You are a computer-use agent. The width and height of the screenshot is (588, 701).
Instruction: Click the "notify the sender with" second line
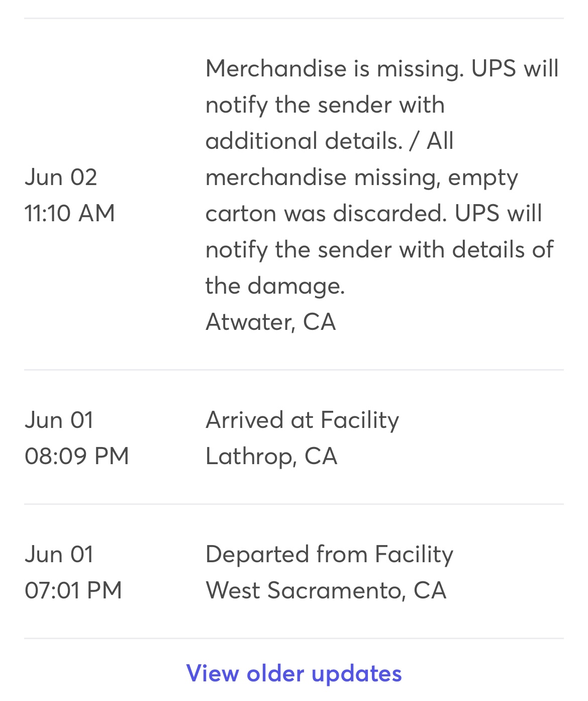tap(325, 105)
